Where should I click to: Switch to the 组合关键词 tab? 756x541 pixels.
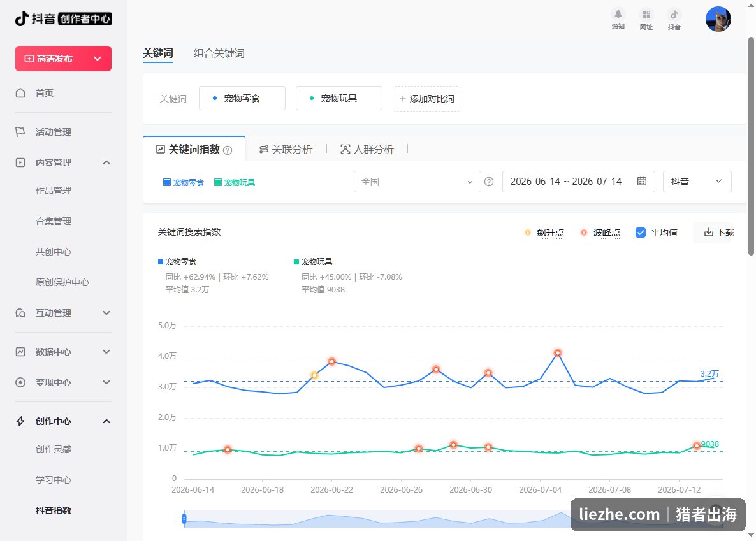[x=219, y=54]
